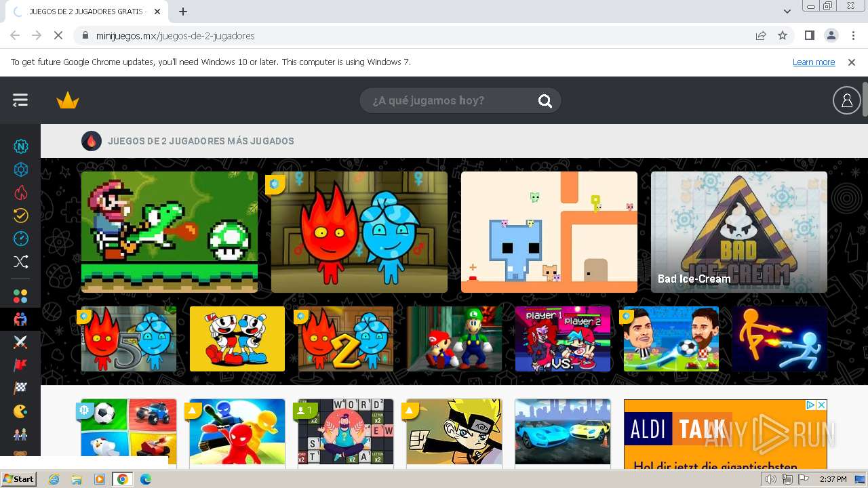Open the large Fireboy and Watergirl thumbnail
The width and height of the screenshot is (868, 488).
point(359,232)
